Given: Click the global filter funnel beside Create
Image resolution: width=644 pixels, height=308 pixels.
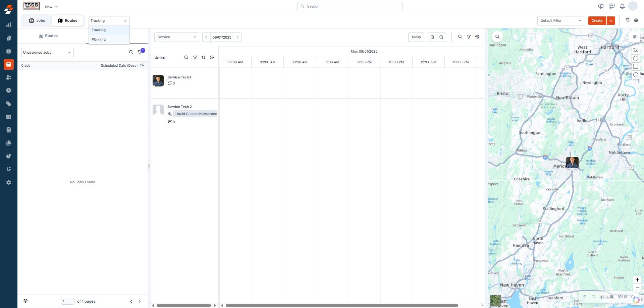Looking at the screenshot, I should (628, 20).
